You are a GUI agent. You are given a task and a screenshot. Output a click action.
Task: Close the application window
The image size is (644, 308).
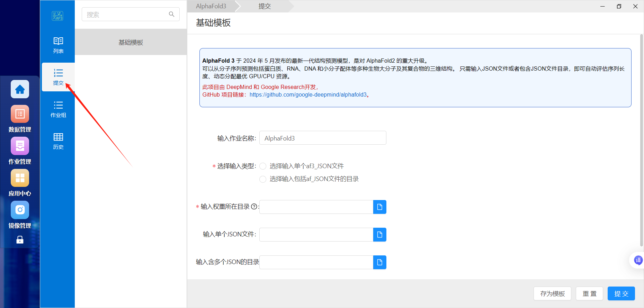(x=635, y=6)
